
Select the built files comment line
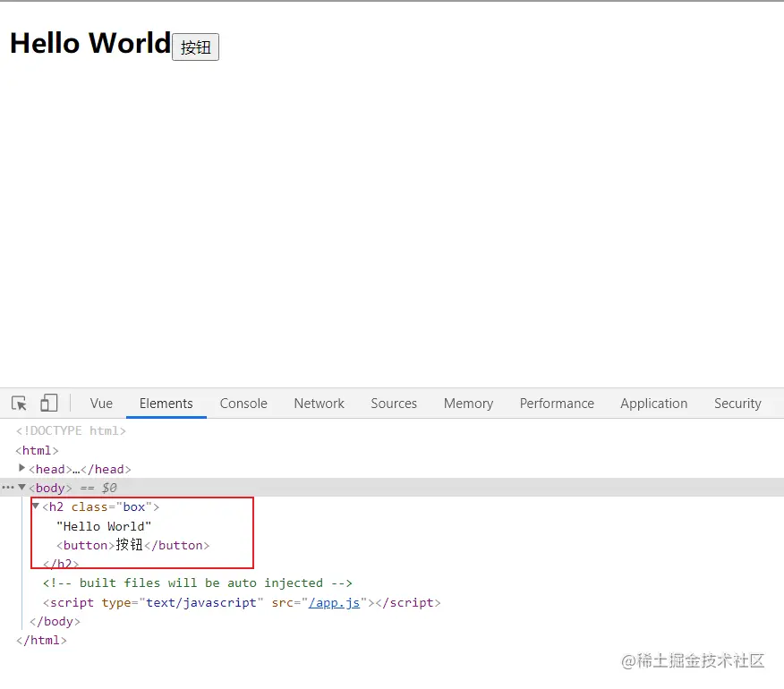[198, 583]
